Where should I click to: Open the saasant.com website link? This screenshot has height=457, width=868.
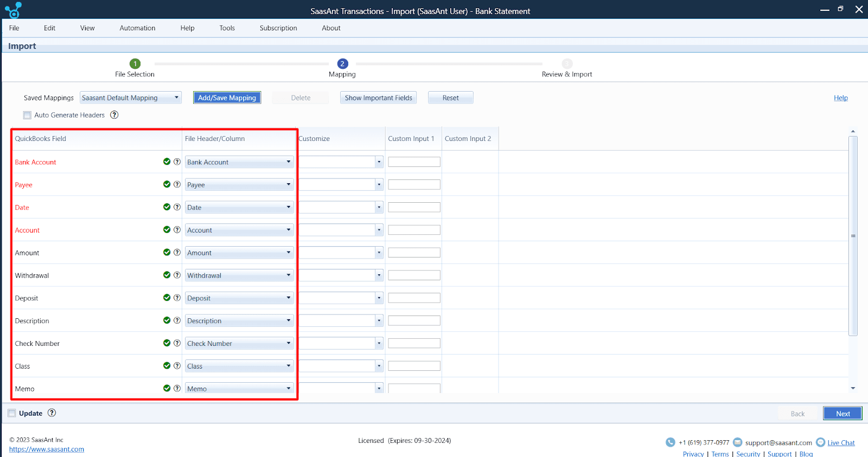coord(47,449)
